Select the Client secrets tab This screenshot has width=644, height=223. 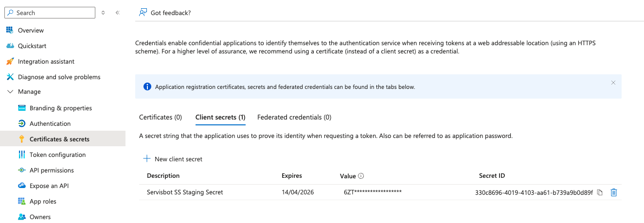coord(220,117)
